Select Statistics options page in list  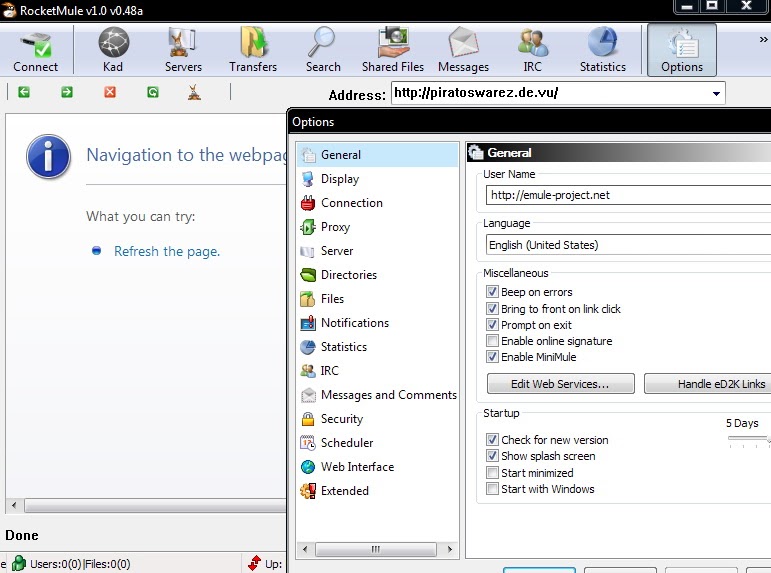(x=377, y=347)
